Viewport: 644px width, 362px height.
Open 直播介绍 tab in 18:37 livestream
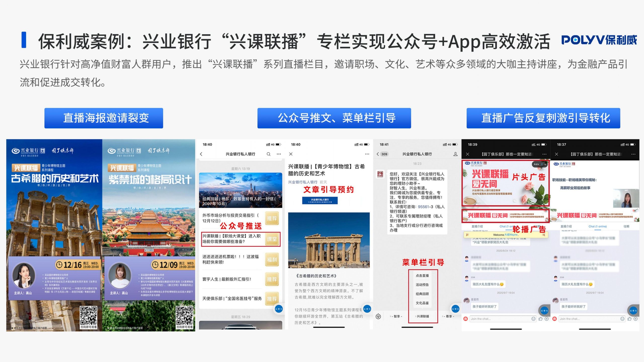(566, 227)
